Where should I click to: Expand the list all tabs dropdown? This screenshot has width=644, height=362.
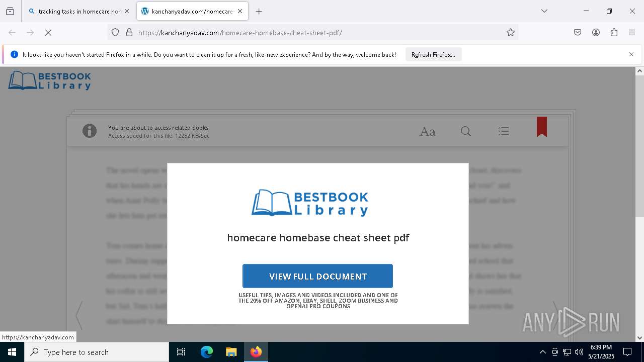tap(544, 11)
